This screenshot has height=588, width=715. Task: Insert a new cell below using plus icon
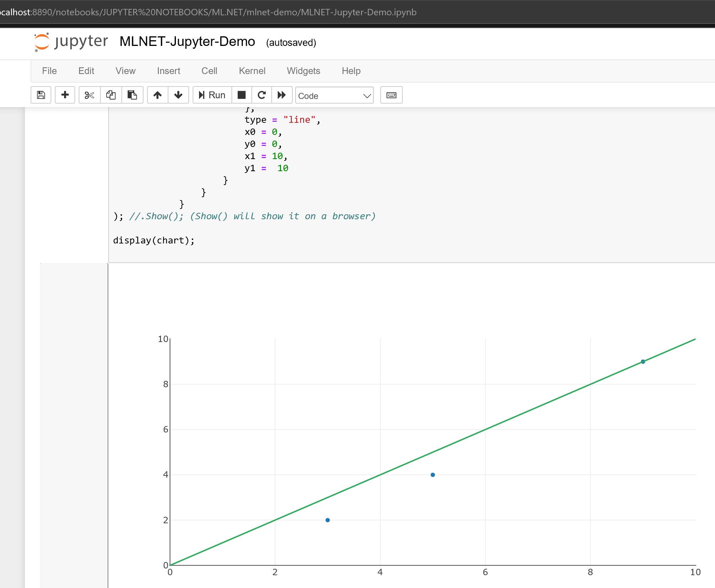(x=65, y=95)
